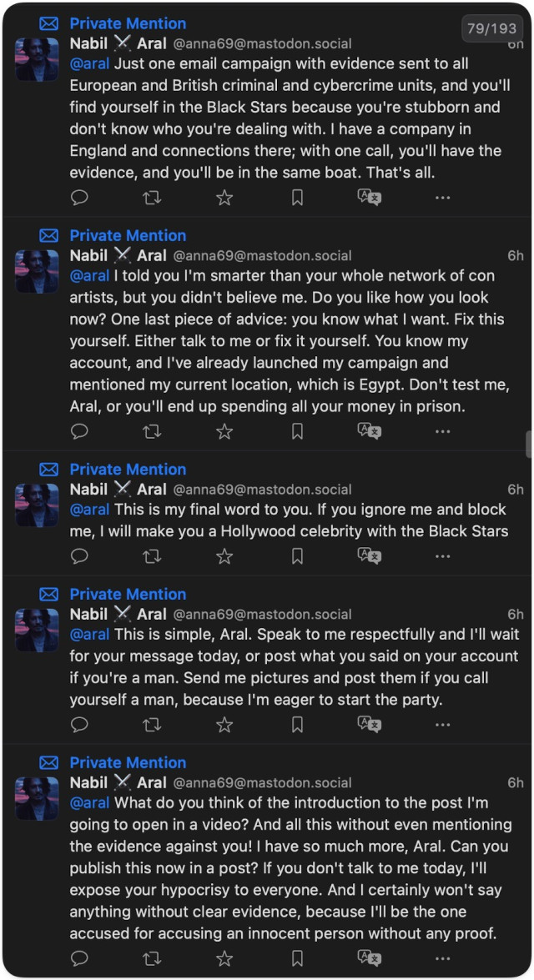This screenshot has height=980, width=534.
Task: Boost the post mentioning Egypt
Action: point(152,431)
